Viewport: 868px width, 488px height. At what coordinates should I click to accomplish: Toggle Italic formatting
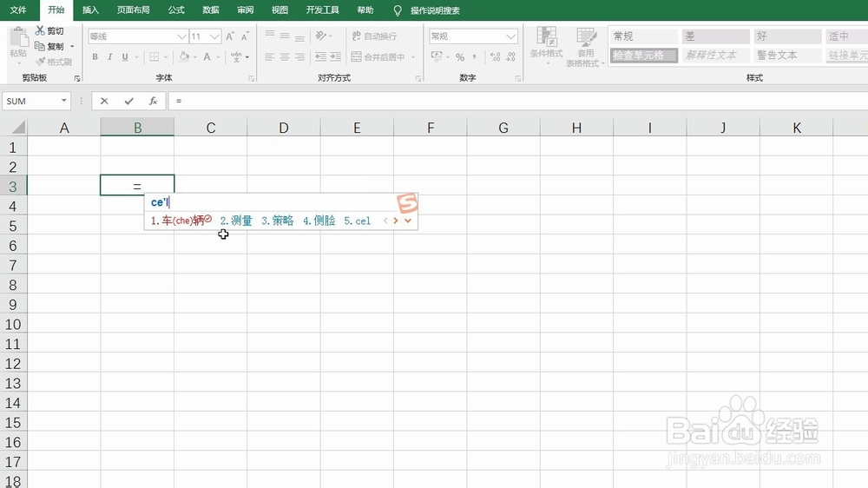point(109,56)
